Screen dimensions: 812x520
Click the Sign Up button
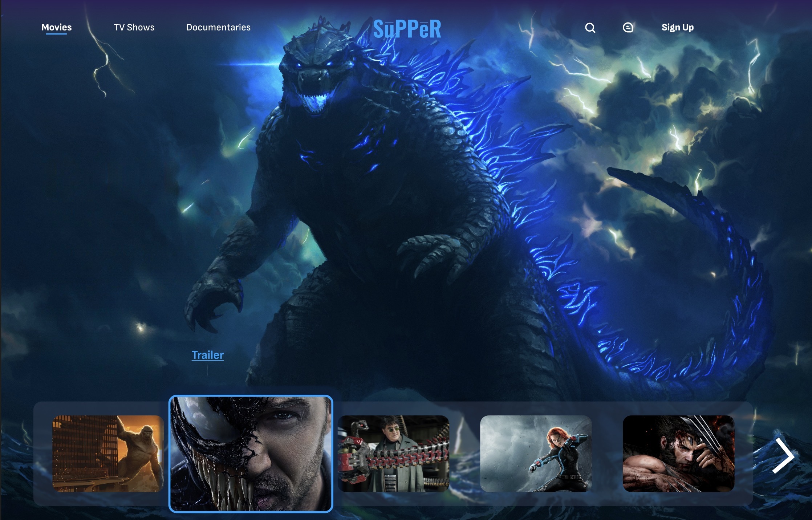point(678,28)
